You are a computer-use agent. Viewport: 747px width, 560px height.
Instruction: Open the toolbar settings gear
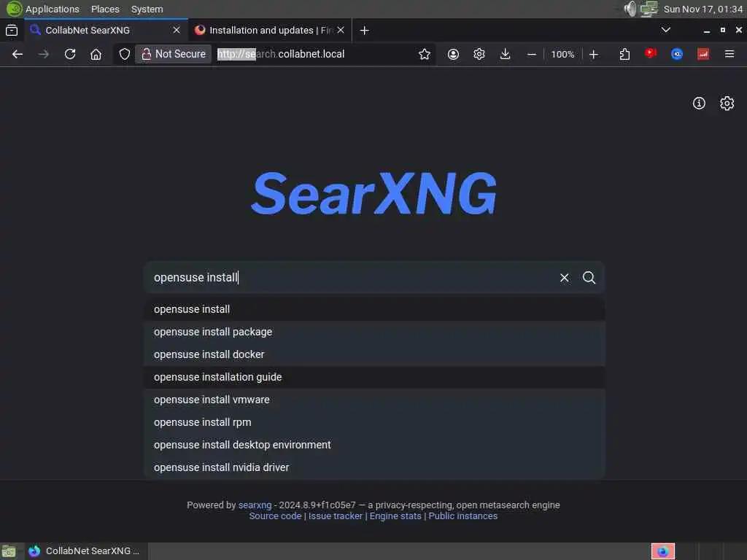pyautogui.click(x=479, y=54)
